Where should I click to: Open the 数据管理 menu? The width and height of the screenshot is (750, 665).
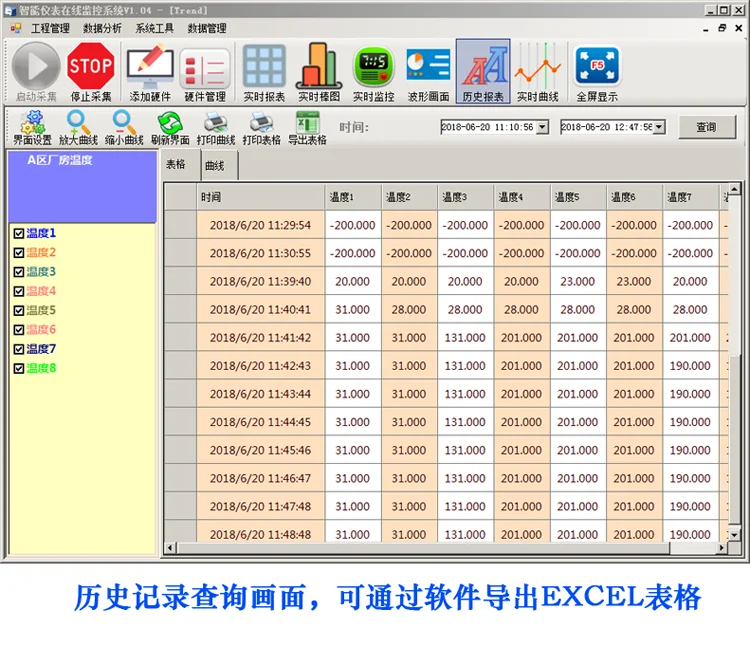[207, 28]
